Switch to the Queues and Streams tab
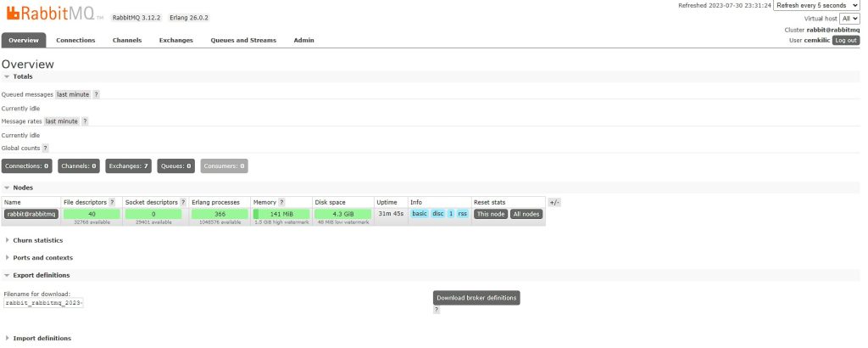Image resolution: width=868 pixels, height=348 pixels. coord(243,40)
